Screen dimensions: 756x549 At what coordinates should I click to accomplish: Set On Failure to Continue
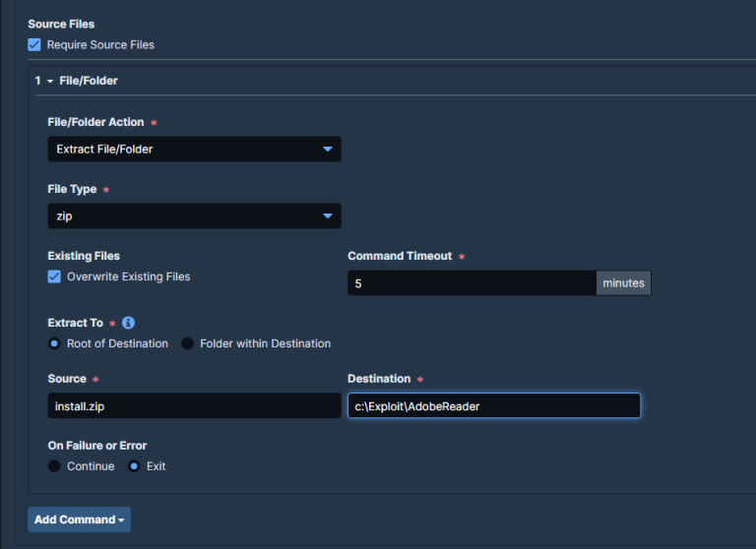54,465
